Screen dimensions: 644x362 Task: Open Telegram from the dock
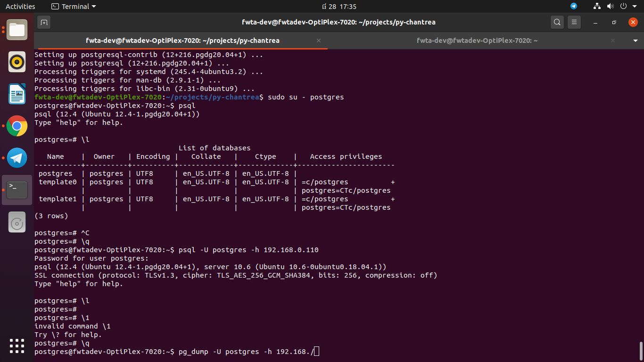[17, 158]
